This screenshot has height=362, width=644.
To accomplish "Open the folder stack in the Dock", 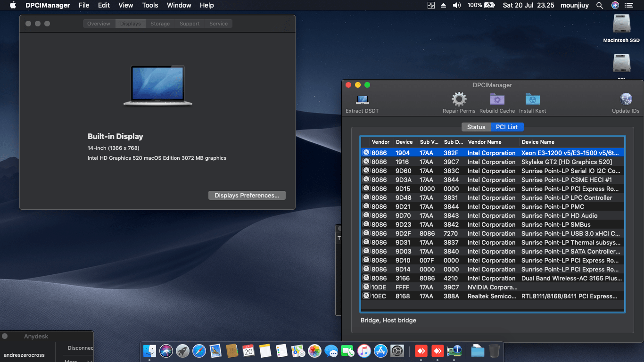I will click(x=478, y=351).
